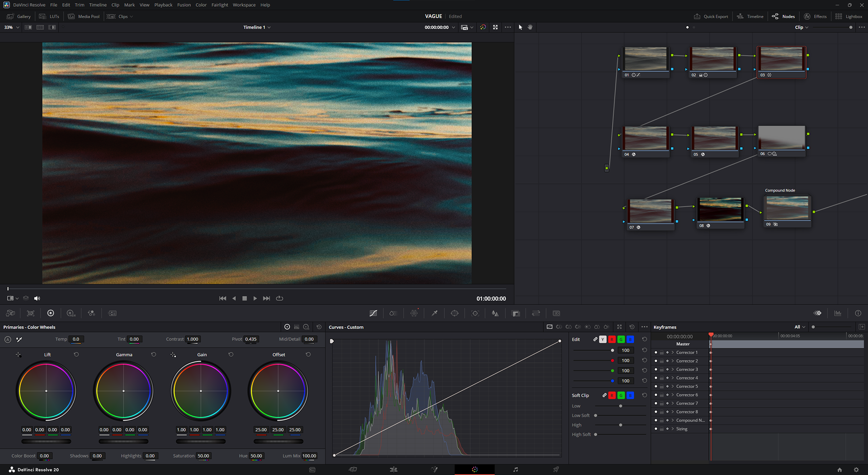Screen dimensions: 868x475
Task: Open the Fusion menu
Action: (184, 5)
